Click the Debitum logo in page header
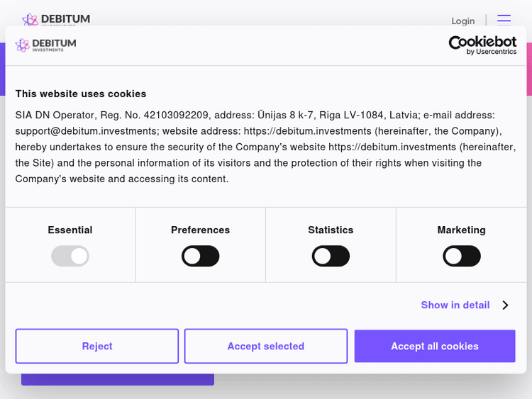 click(x=56, y=19)
